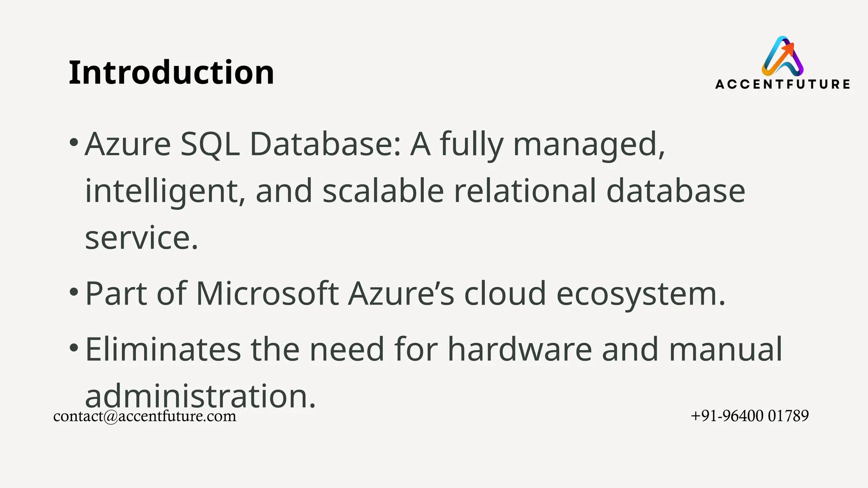
Task: Click the word "relational" in the first bullet
Action: (525, 191)
